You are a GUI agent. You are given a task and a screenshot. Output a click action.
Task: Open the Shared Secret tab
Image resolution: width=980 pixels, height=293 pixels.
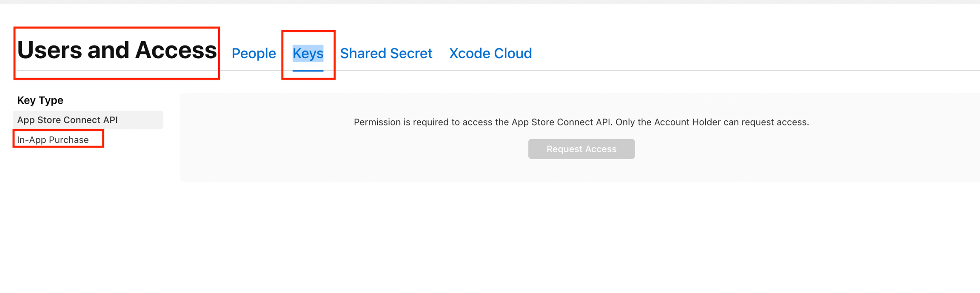point(386,54)
